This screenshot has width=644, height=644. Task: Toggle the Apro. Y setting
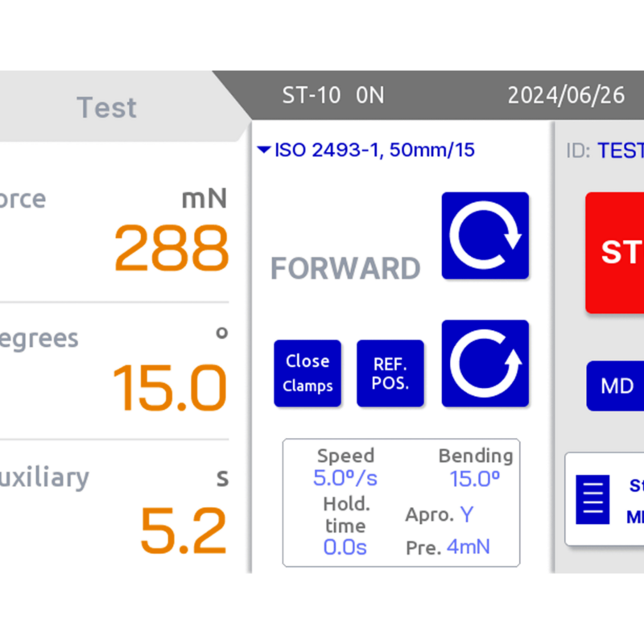coord(466,514)
